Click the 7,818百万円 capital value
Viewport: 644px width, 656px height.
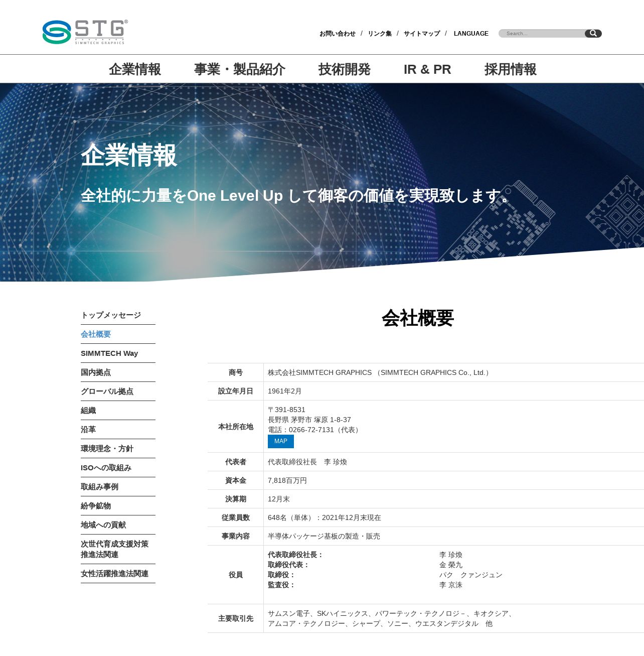point(287,480)
